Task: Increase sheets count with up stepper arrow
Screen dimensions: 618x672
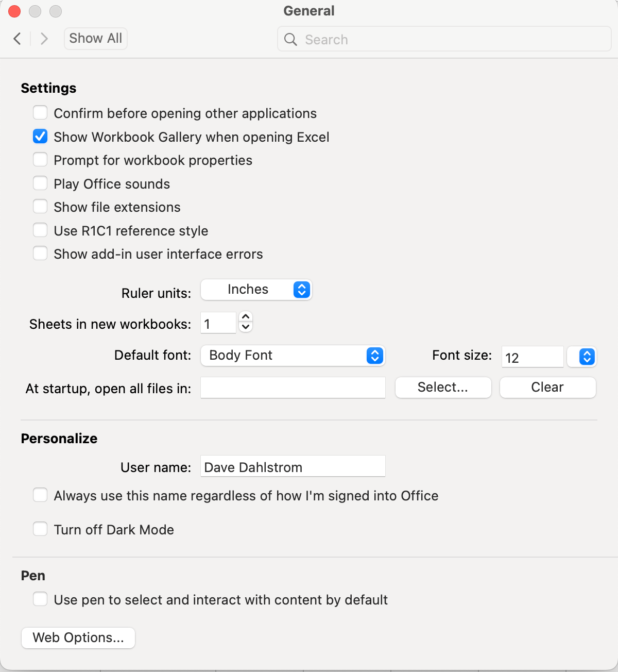Action: click(x=246, y=317)
